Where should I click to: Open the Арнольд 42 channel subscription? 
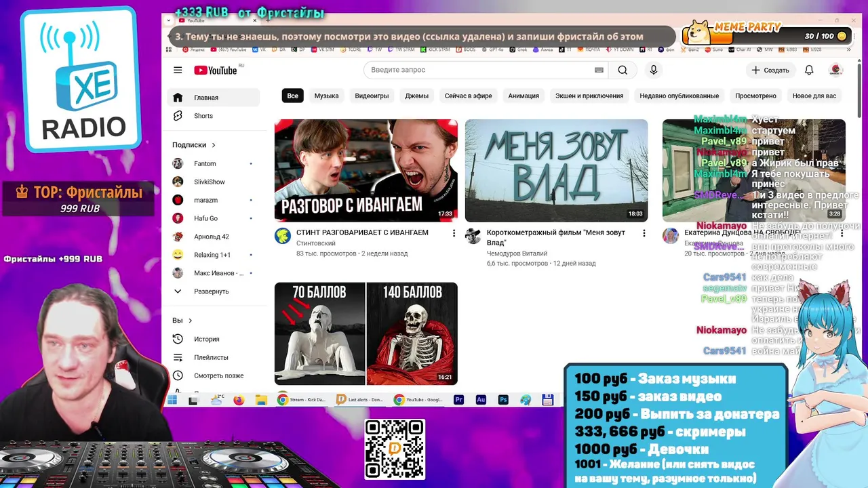coord(213,237)
